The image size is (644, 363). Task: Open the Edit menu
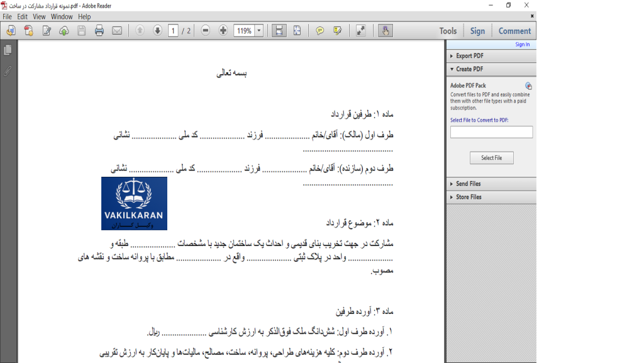[23, 17]
